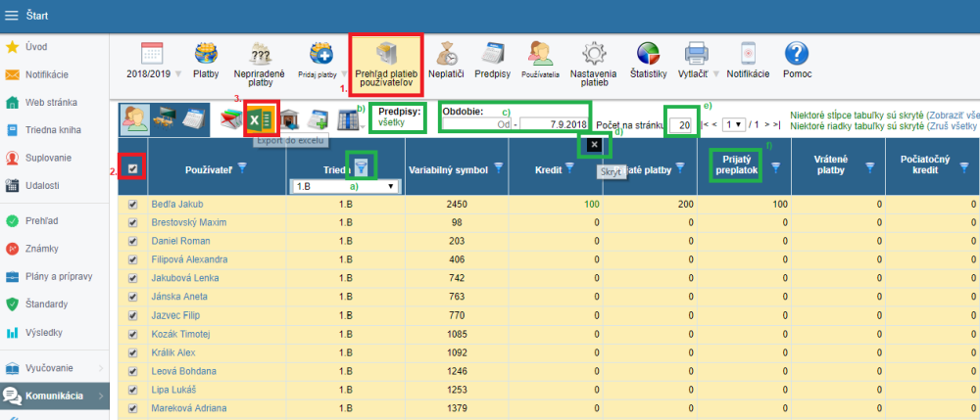Click the calendar with green plus icon
The image size is (980, 420).
pos(318,118)
